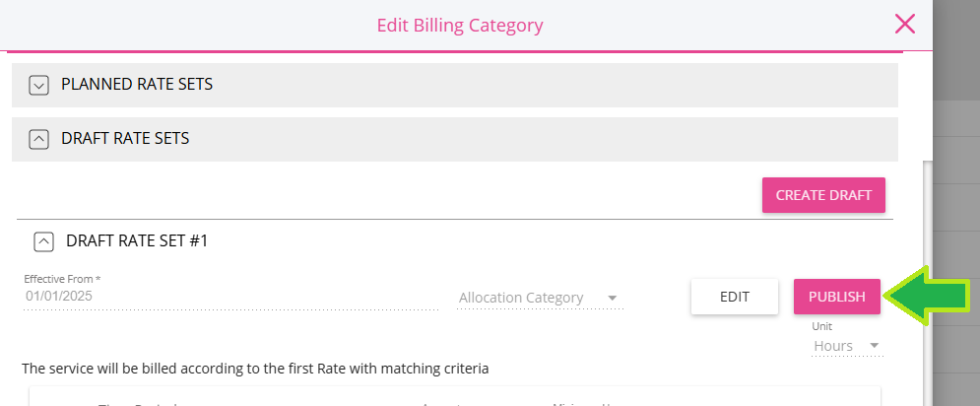
Task: Click the Hours unit dropdown arrow
Action: coord(875,345)
